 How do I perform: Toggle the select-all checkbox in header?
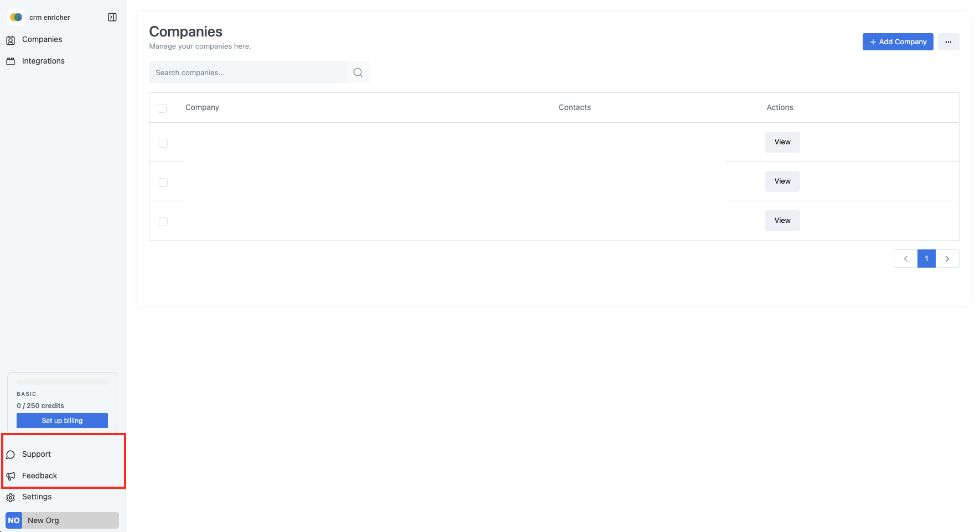click(162, 108)
